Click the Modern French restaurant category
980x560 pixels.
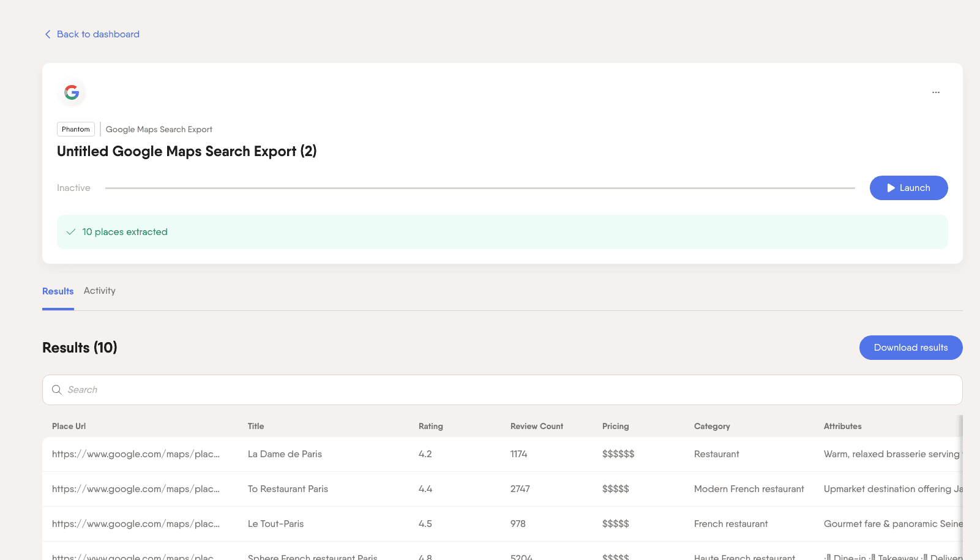click(749, 489)
